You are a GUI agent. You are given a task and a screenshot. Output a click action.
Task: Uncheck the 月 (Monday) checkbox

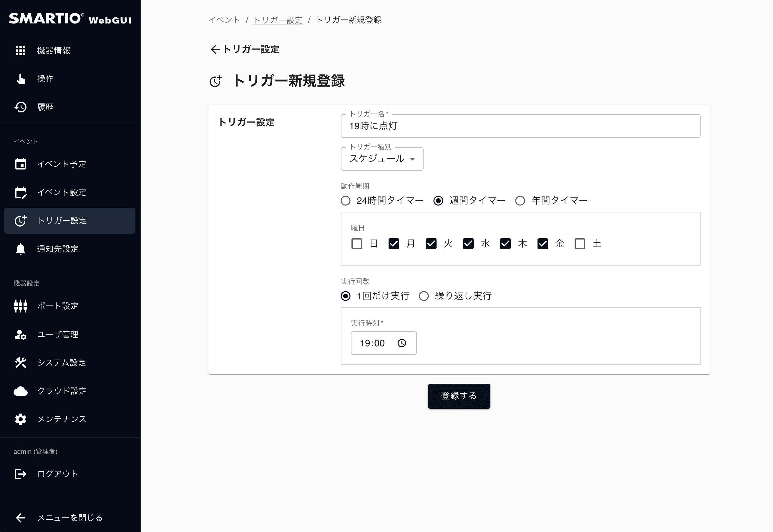pyautogui.click(x=394, y=244)
